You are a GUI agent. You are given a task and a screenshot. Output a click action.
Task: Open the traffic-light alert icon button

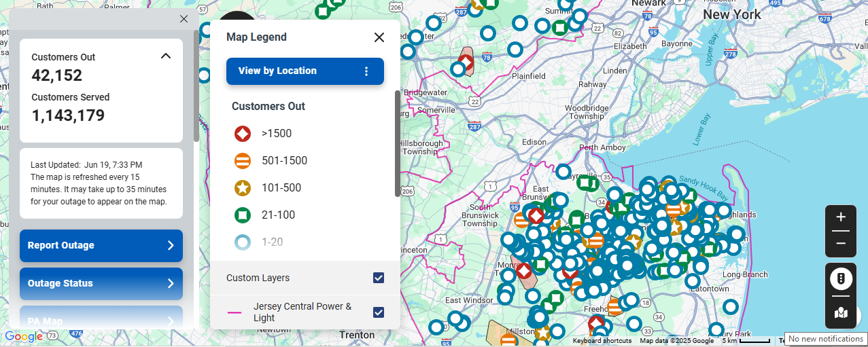[841, 279]
